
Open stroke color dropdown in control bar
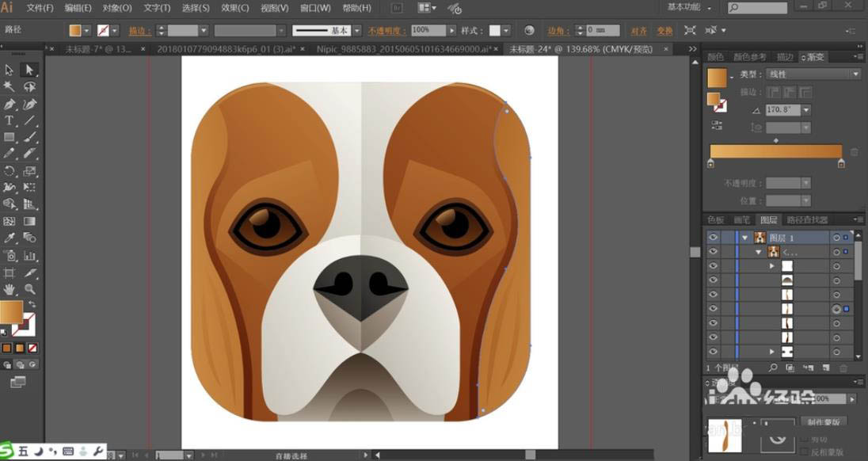(115, 30)
